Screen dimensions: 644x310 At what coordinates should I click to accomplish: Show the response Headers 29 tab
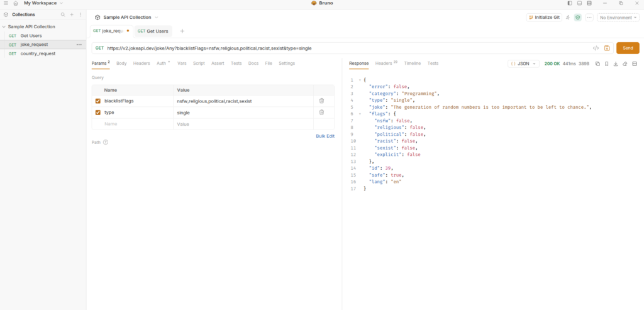(386, 64)
